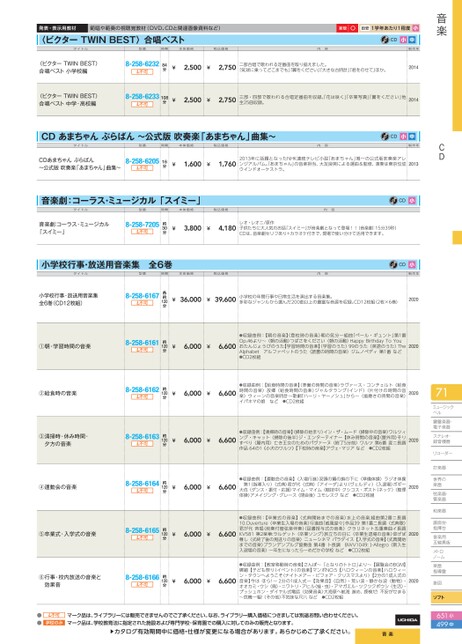This screenshot has height=644, width=462.
Task: Click the title ①朝・学習時間の音楽
Action: [65, 347]
